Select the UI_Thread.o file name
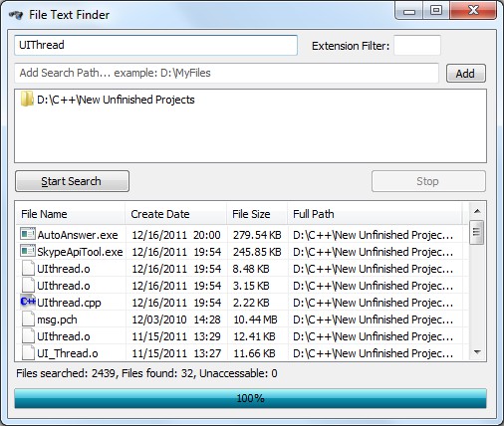 click(68, 353)
